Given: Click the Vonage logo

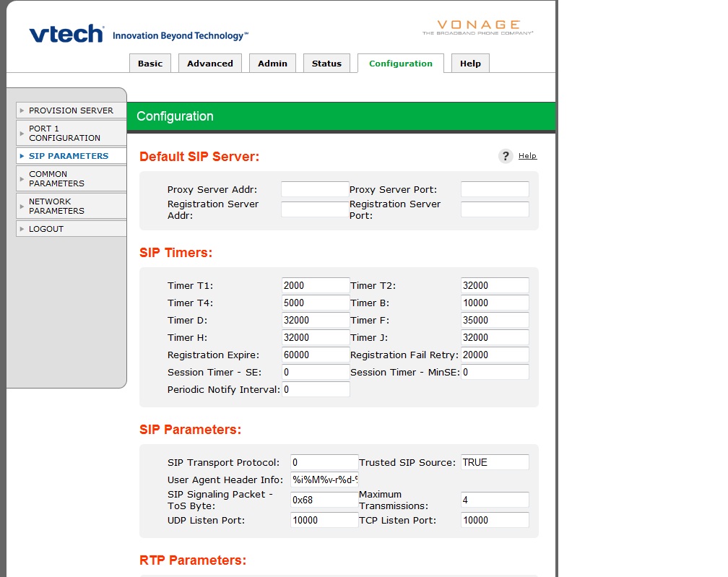Looking at the screenshot, I should (477, 27).
